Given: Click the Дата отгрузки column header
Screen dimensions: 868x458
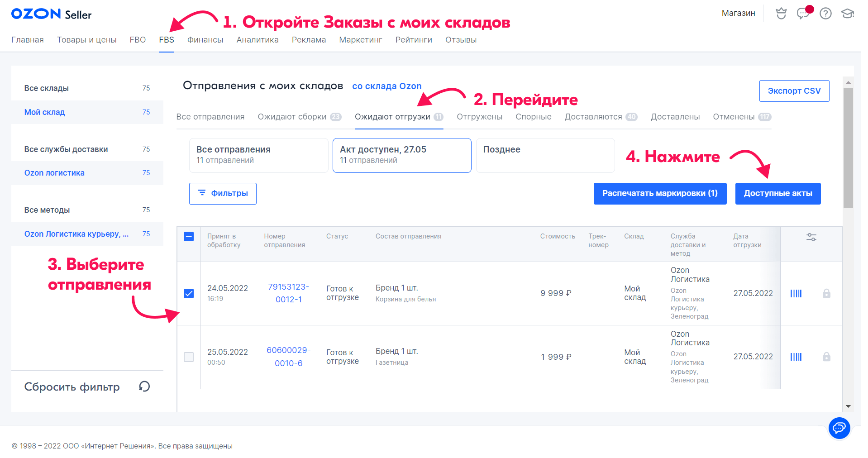Looking at the screenshot, I should pyautogui.click(x=748, y=240).
